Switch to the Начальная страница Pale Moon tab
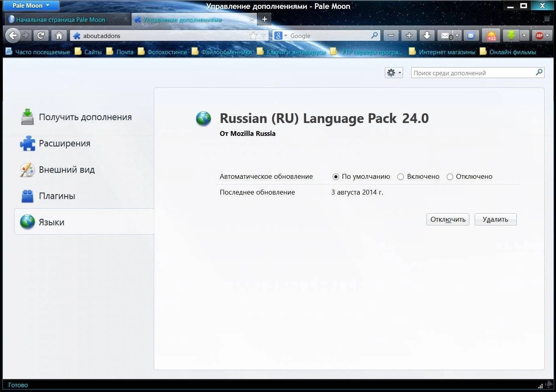Image resolution: width=556 pixels, height=392 pixels. point(61,19)
